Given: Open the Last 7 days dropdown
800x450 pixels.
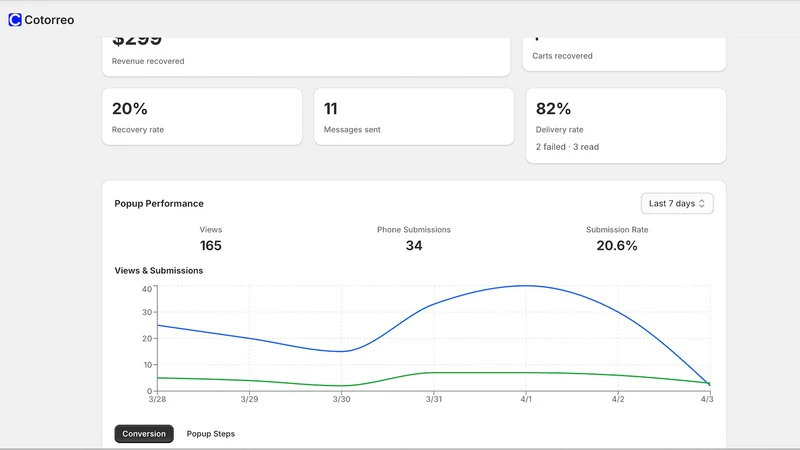Looking at the screenshot, I should [677, 204].
